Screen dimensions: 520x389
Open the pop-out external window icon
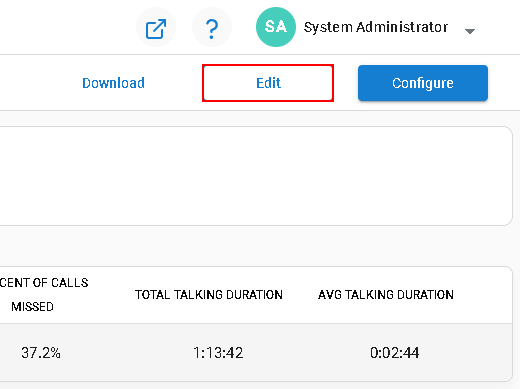[x=156, y=27]
